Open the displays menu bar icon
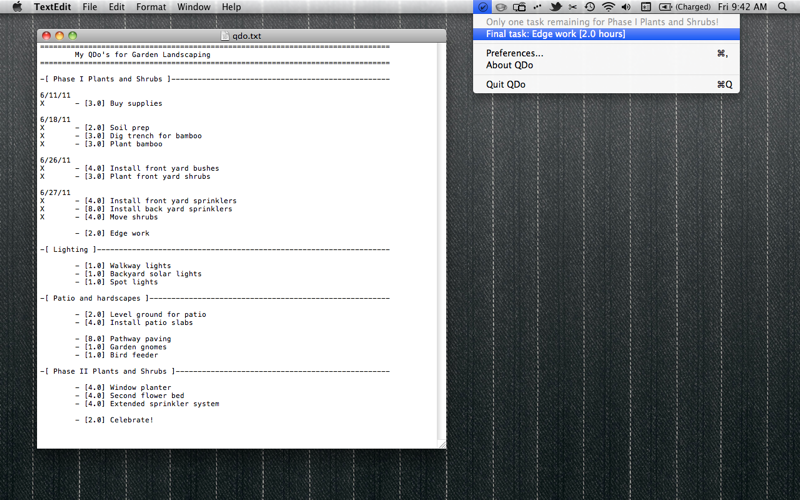 [519, 7]
